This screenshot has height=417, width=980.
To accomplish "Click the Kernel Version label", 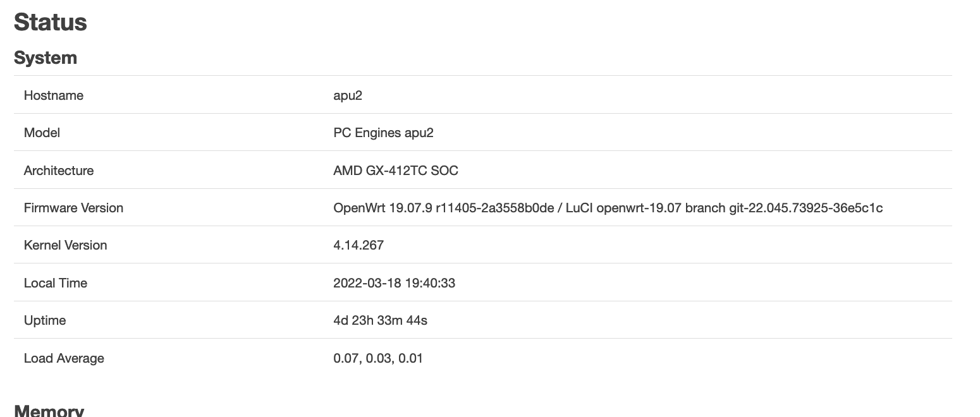I will point(66,245).
